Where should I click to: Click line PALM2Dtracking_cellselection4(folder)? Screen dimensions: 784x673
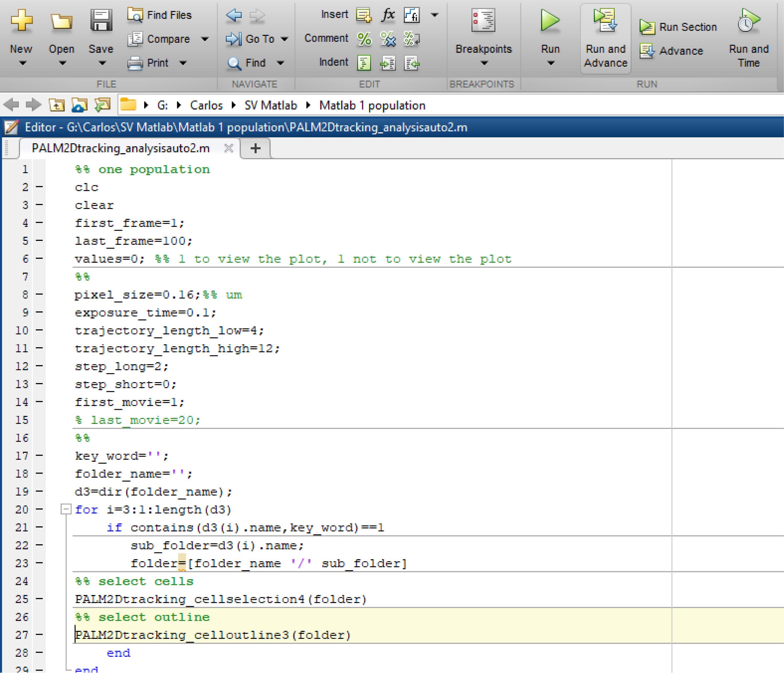[x=221, y=599]
